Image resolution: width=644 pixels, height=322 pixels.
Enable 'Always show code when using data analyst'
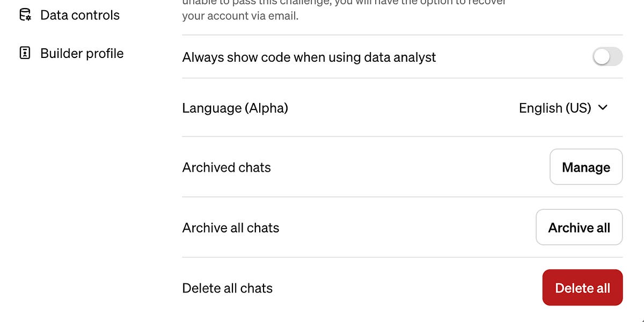coord(607,56)
